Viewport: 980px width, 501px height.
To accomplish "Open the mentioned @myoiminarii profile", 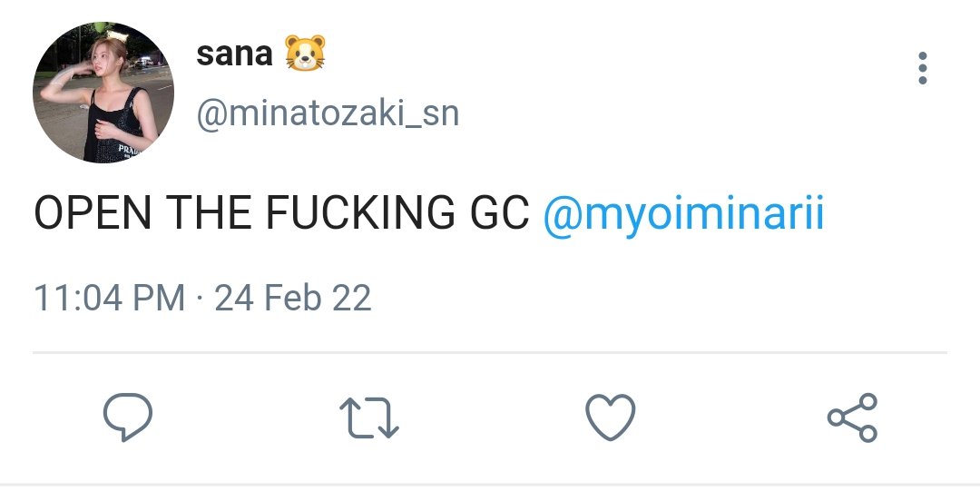I will point(684,214).
